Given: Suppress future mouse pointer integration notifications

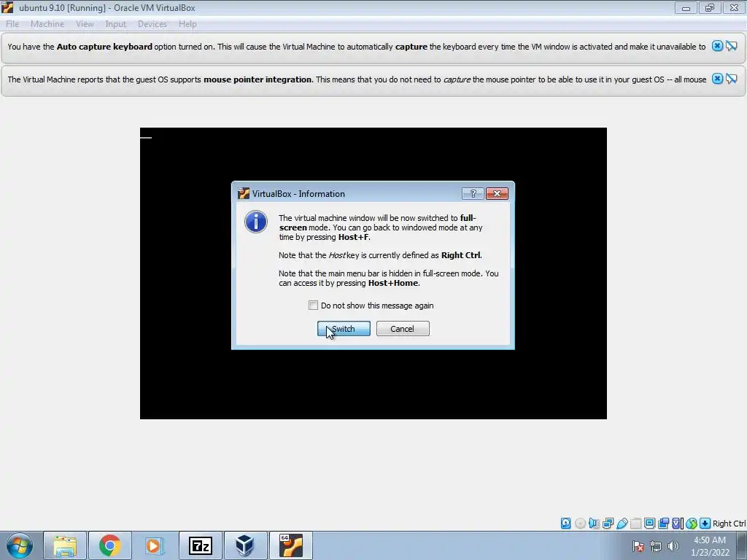Looking at the screenshot, I should point(732,79).
